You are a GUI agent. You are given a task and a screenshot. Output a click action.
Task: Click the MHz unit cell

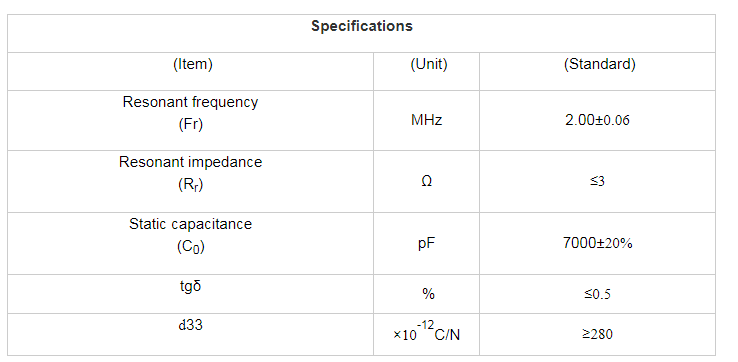click(426, 121)
